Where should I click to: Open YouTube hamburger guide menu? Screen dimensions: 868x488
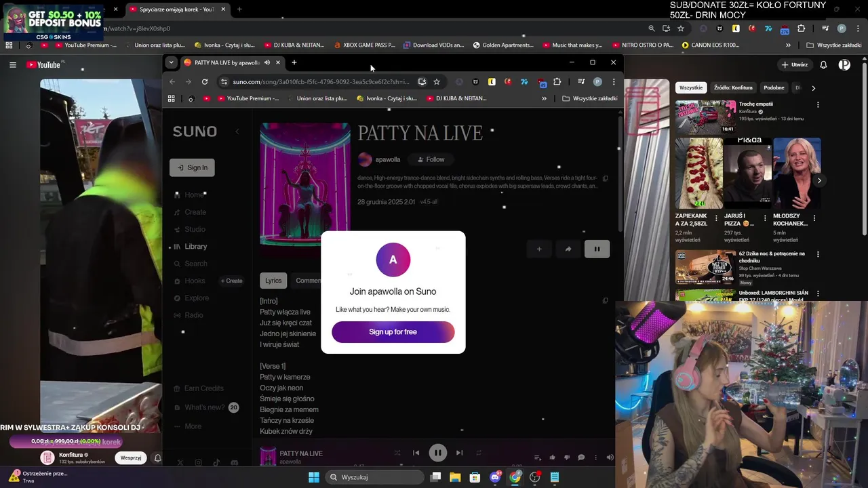point(13,65)
